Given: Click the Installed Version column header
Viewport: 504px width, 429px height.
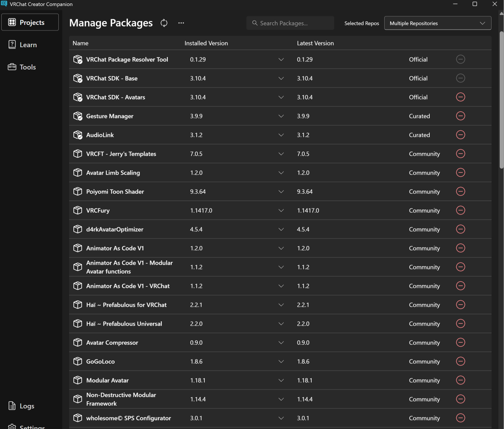Looking at the screenshot, I should click(206, 43).
